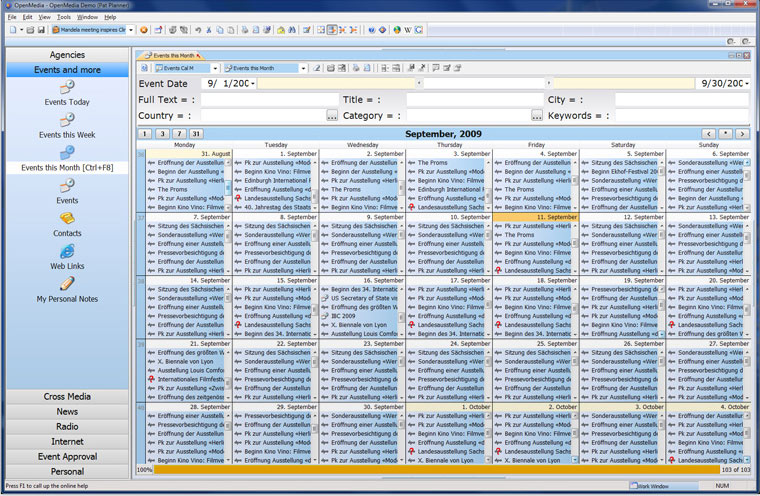
Task: Open Events Today in sidebar
Action: [67, 89]
